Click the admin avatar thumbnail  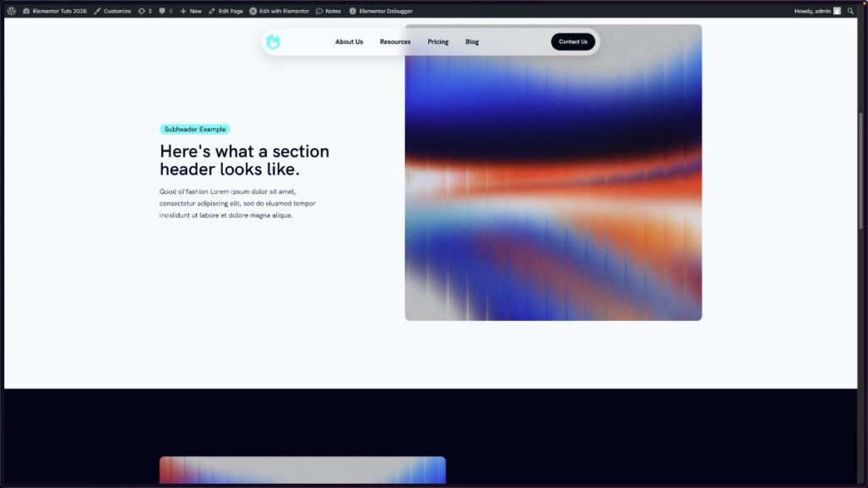pyautogui.click(x=837, y=11)
